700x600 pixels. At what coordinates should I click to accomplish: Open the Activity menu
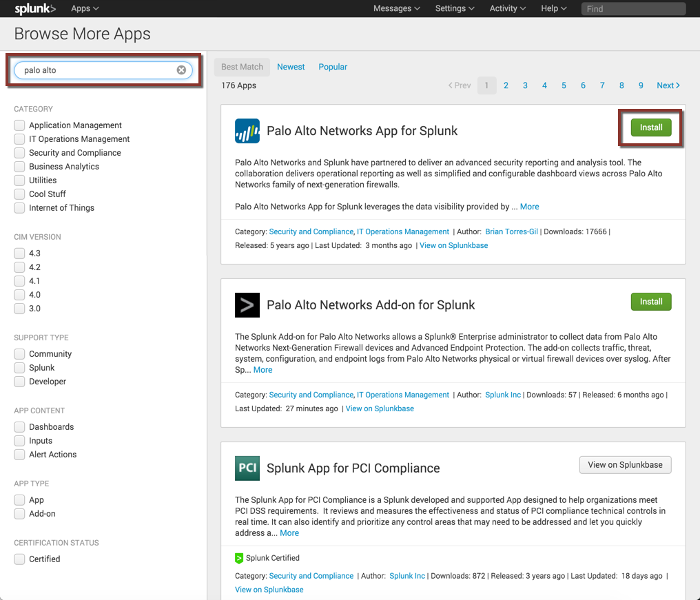click(507, 8)
